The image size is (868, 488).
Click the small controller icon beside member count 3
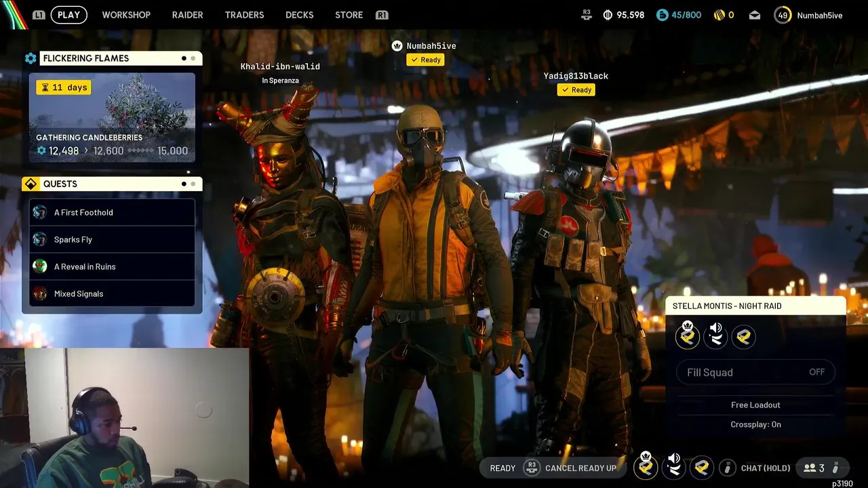coord(835,468)
